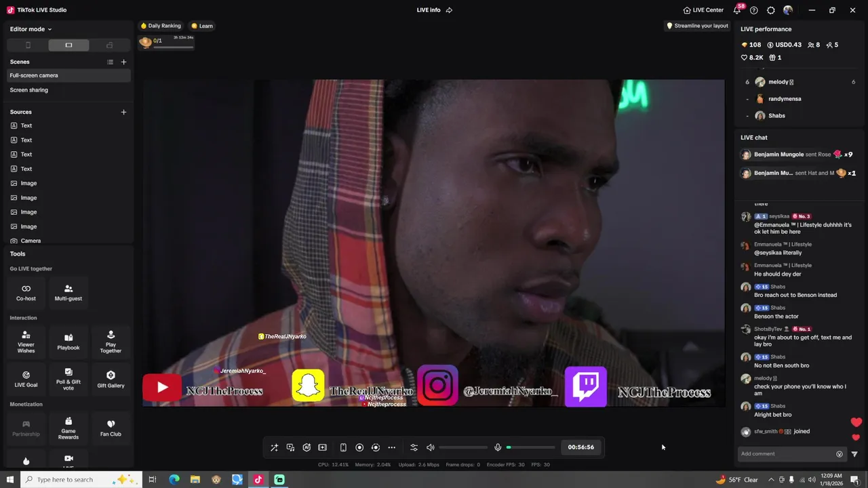The height and width of the screenshot is (488, 868).
Task: Select the first Text source
Action: tap(68, 125)
